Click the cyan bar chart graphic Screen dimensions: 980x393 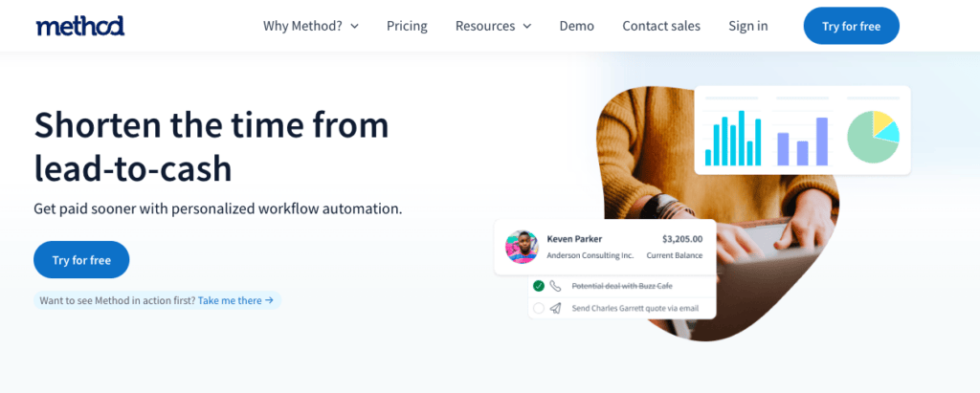pyautogui.click(x=733, y=138)
